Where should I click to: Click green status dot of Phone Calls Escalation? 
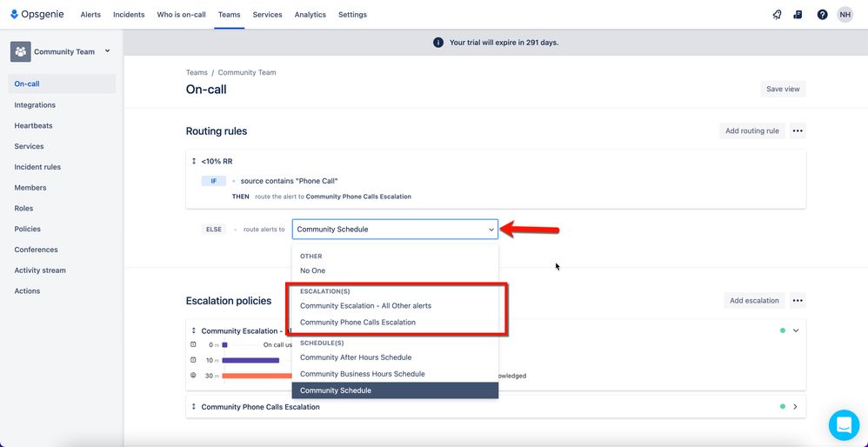coord(782,407)
